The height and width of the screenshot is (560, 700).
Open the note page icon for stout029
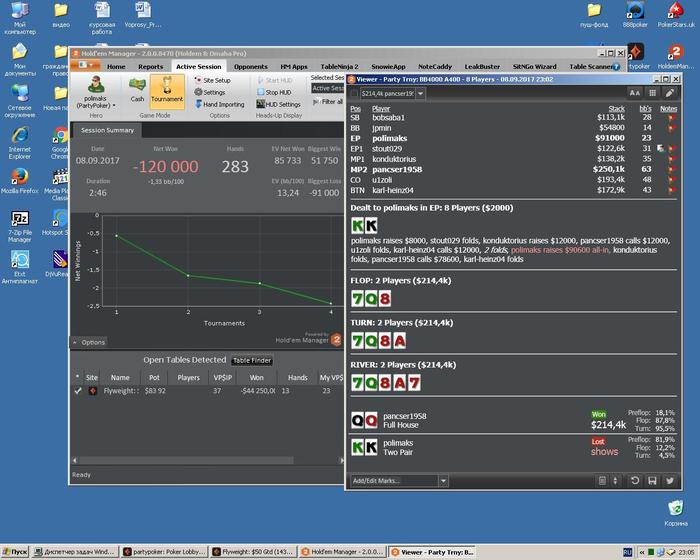click(x=661, y=148)
